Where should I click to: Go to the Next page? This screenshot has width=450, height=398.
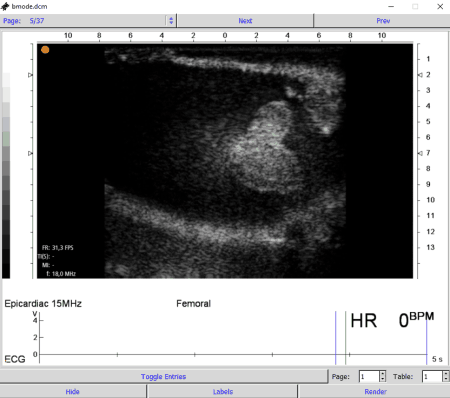coord(245,21)
